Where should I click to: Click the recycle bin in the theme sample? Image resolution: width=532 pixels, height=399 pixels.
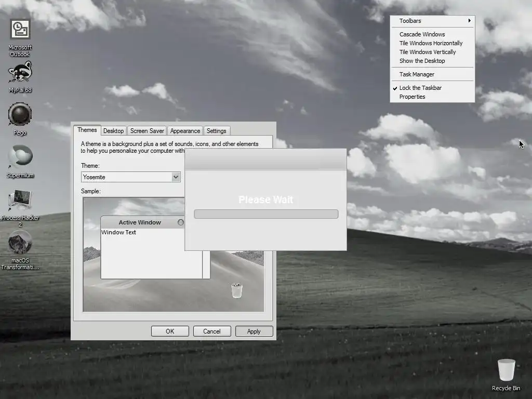click(x=236, y=291)
